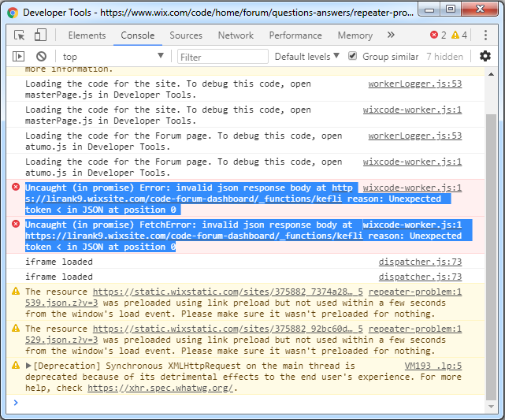Click the second 'iframe loaded' log message
Viewport: 505px width, 420px height.
tap(59, 277)
